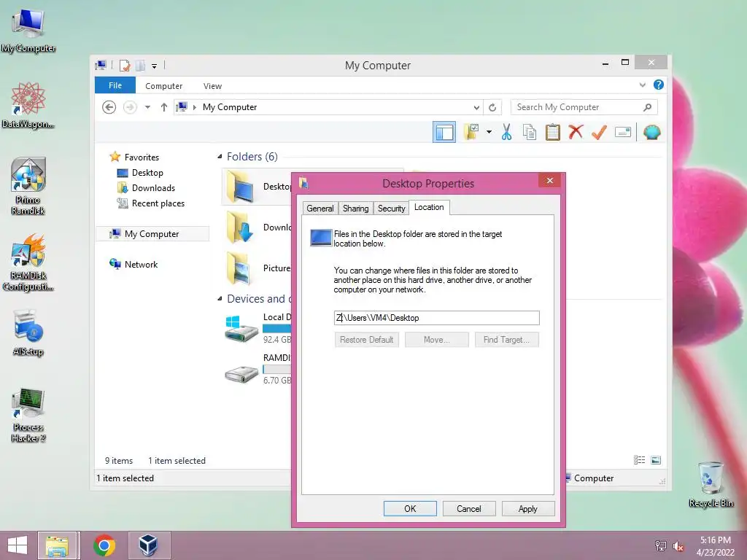Click Apply in Desktop Properties
Viewport: 747px width, 560px height.
528,508
